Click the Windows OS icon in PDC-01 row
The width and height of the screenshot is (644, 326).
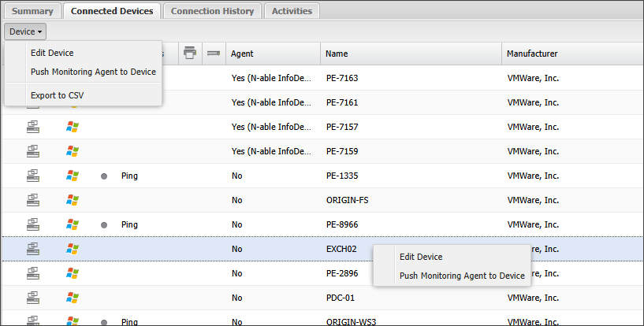73,298
